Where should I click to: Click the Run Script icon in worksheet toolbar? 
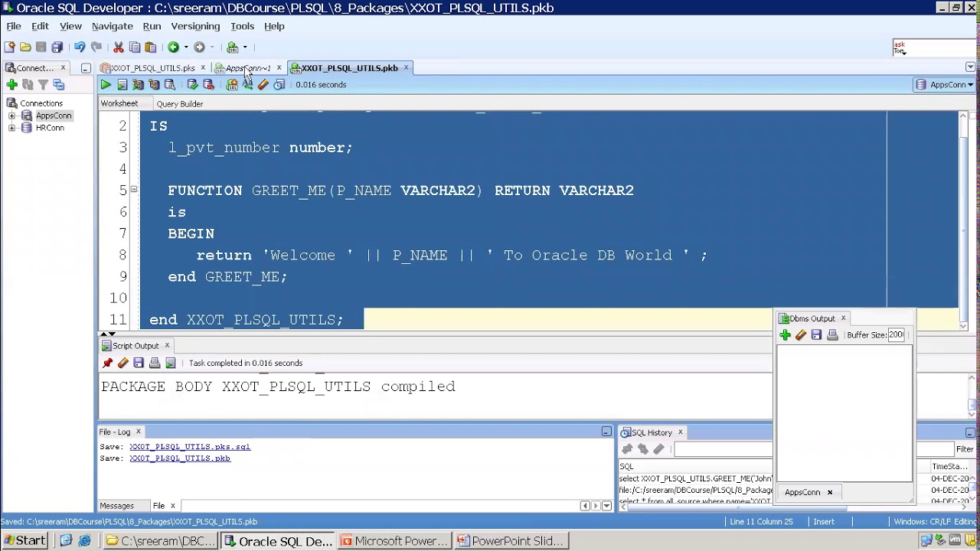tap(122, 85)
